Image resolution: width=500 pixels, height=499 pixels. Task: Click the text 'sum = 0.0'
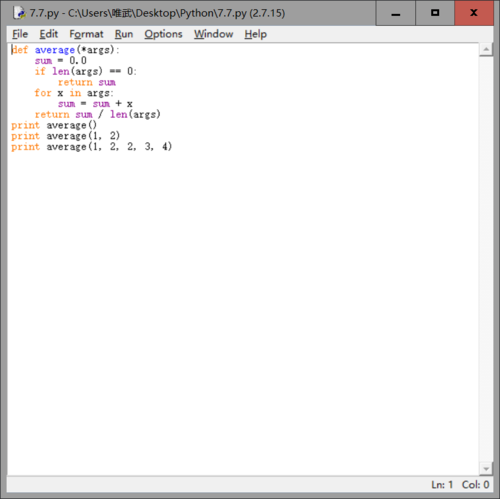61,61
